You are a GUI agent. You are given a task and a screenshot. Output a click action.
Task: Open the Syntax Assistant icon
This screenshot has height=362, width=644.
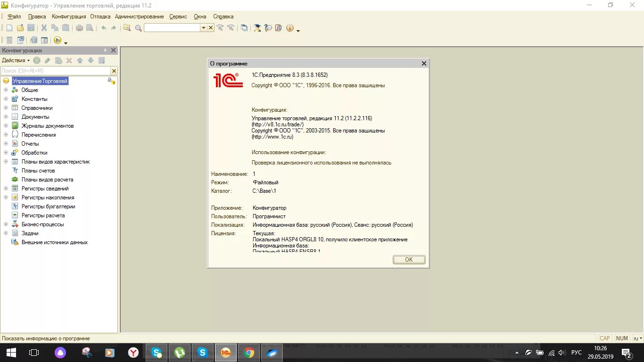point(257,28)
